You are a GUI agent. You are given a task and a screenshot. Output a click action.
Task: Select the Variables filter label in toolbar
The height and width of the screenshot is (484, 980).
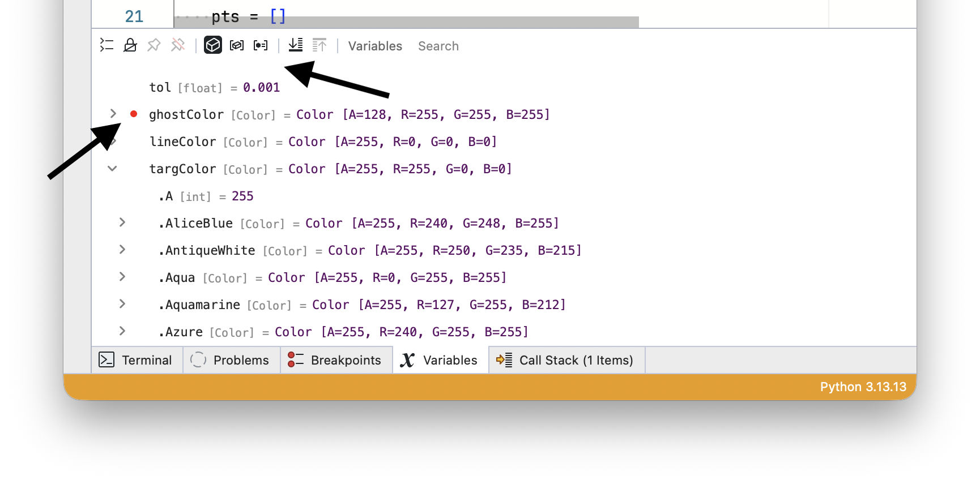(375, 46)
